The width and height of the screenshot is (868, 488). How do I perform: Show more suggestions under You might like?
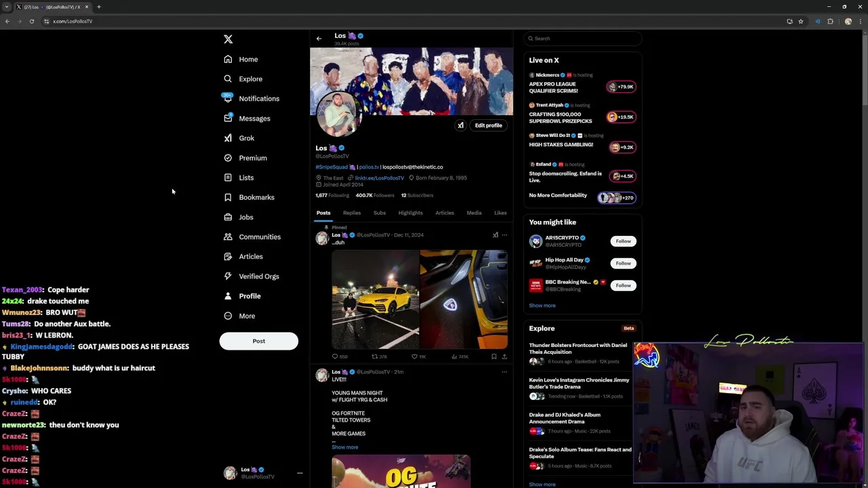point(542,306)
